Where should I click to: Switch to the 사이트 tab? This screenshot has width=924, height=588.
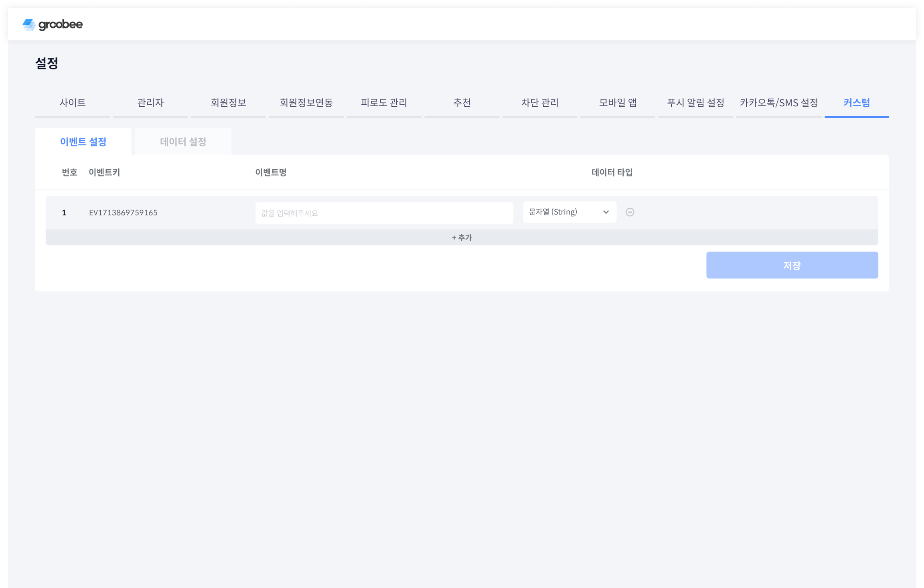click(73, 103)
